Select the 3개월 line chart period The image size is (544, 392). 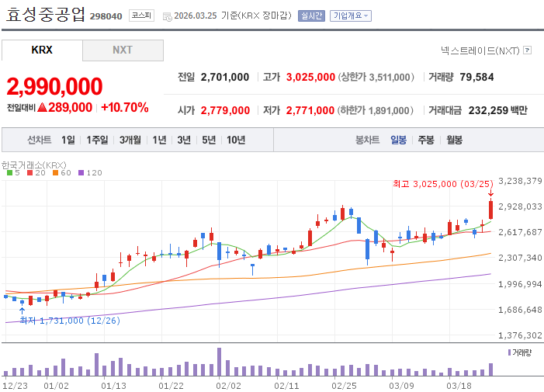[130, 140]
